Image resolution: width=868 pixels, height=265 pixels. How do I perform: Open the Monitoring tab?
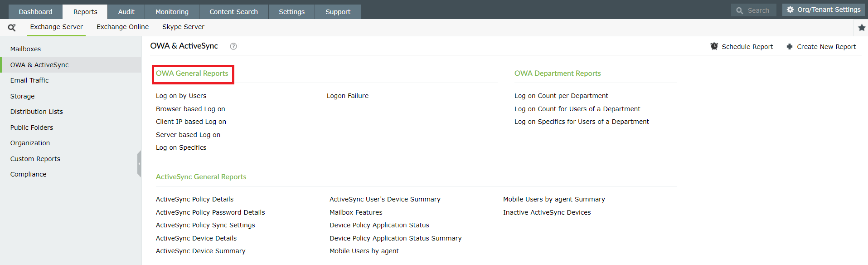(172, 12)
